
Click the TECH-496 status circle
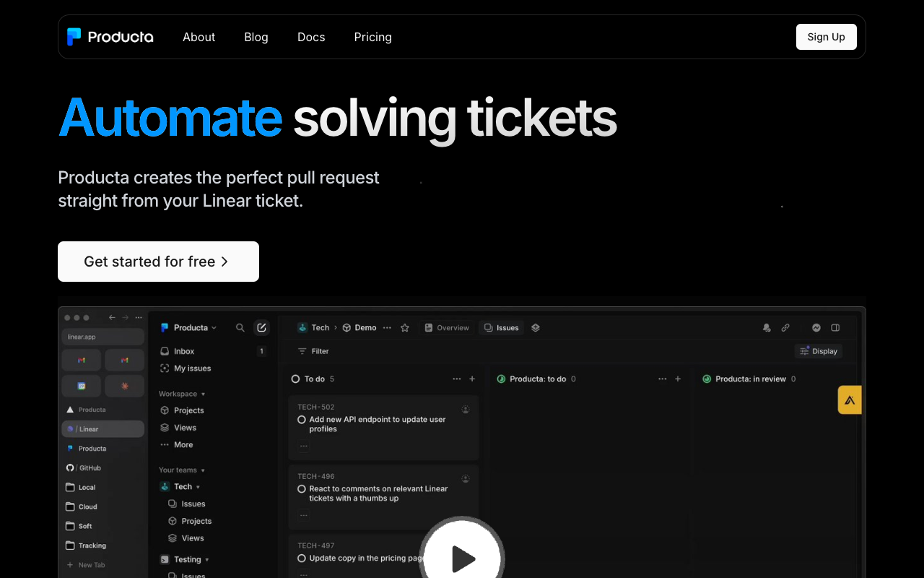302,488
